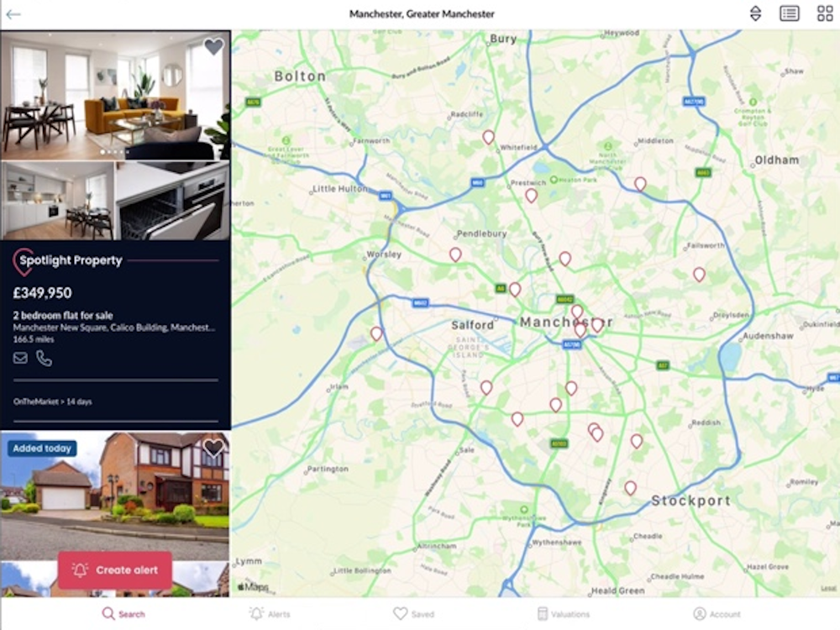Select the Search tab
This screenshot has height=630, width=840.
point(123,614)
